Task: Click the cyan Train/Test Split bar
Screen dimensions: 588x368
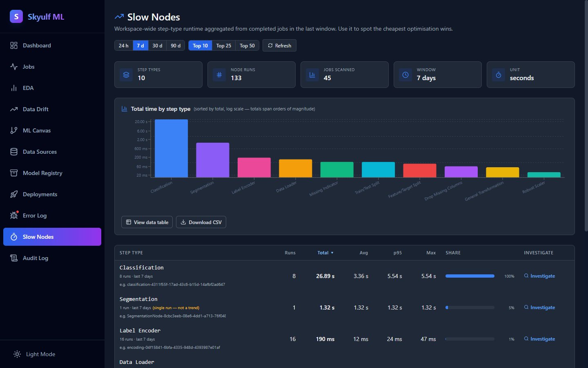Action: 378,170
